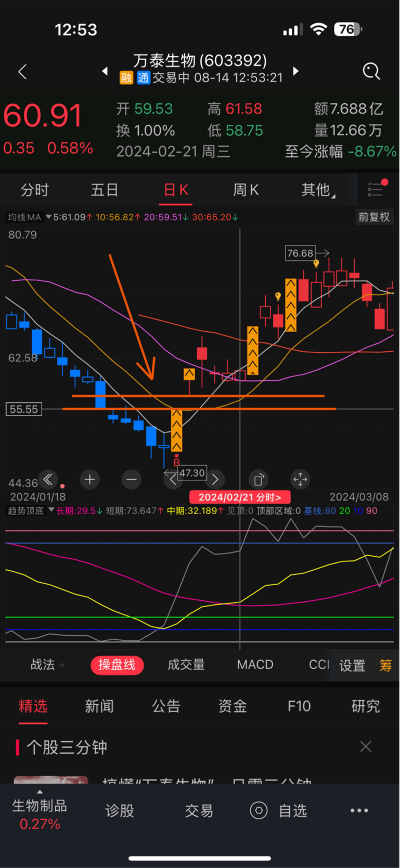Viewport: 400px width, 868px height.
Task: Open the 研究 research tab
Action: [x=366, y=706]
